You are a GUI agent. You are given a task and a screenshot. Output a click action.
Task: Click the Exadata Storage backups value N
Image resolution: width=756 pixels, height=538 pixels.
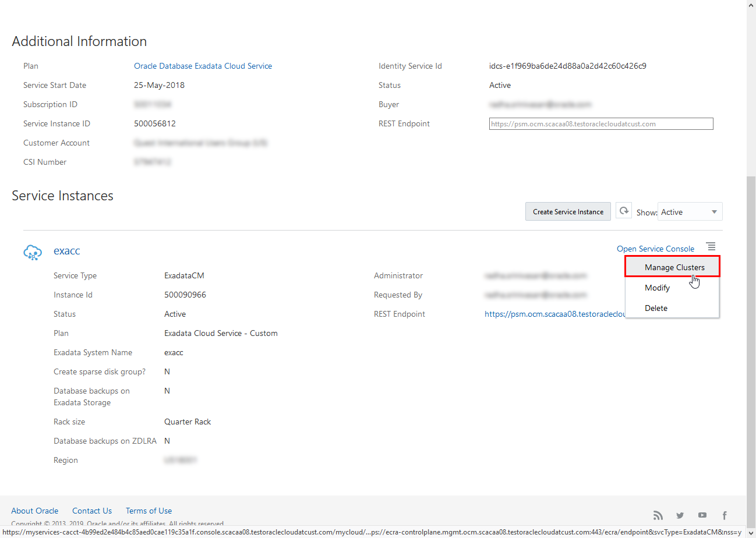tap(167, 391)
